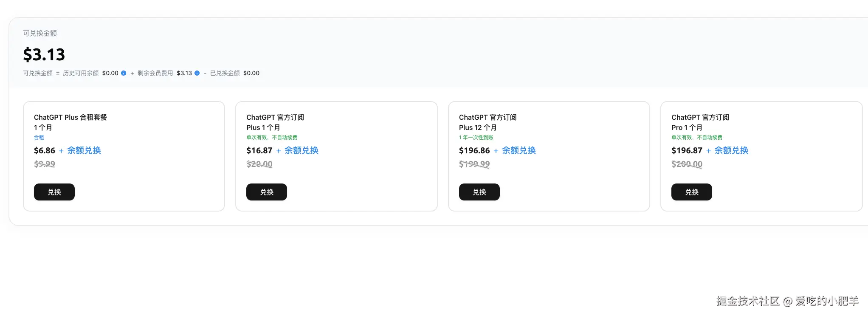Click the blue 合租 tag label
The height and width of the screenshot is (316, 868).
pyautogui.click(x=39, y=138)
